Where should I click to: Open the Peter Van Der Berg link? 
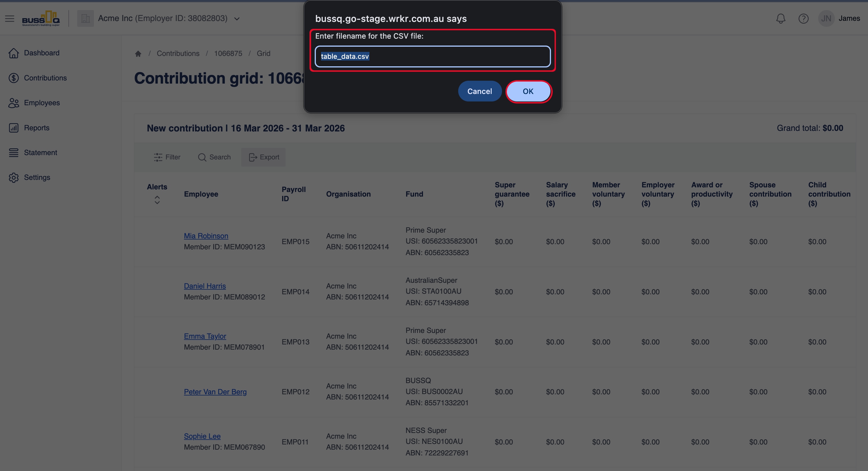coord(215,392)
